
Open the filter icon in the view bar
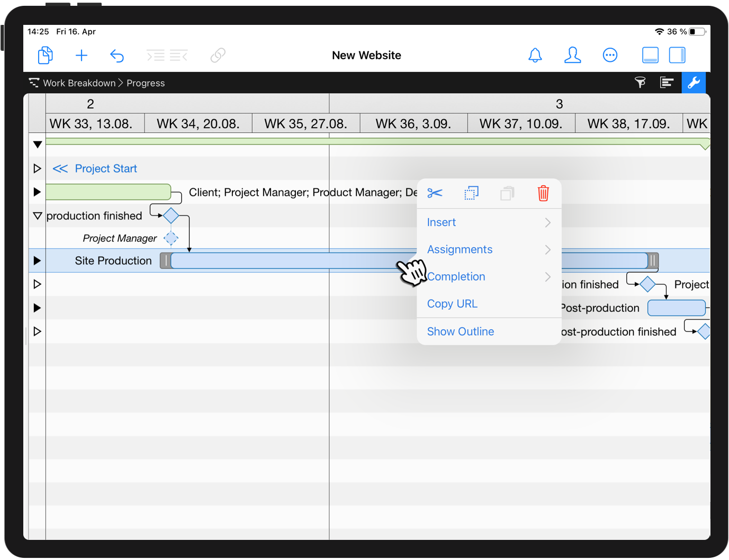click(x=640, y=83)
